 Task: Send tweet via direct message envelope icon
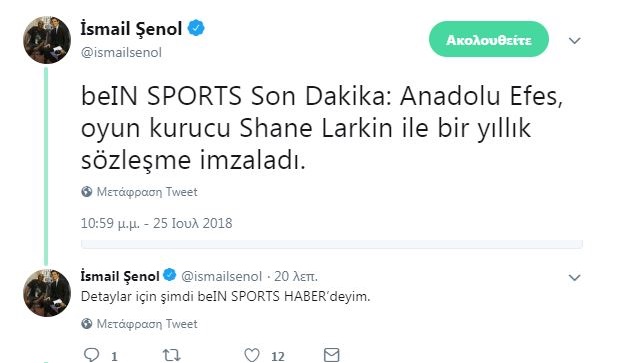pos(331,355)
